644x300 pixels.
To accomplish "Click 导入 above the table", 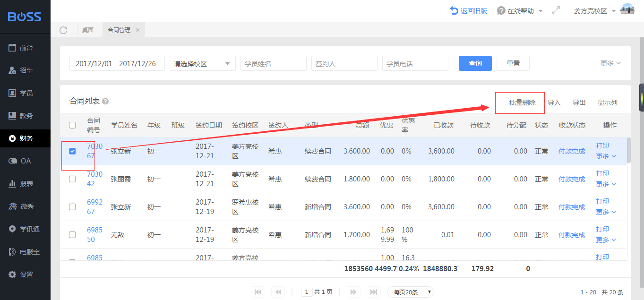I will tap(554, 103).
